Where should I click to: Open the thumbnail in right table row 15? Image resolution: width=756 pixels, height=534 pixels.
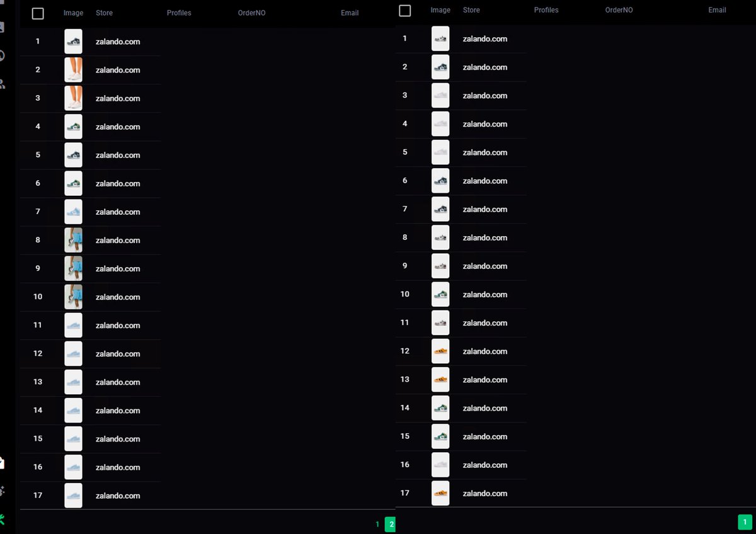tap(440, 436)
